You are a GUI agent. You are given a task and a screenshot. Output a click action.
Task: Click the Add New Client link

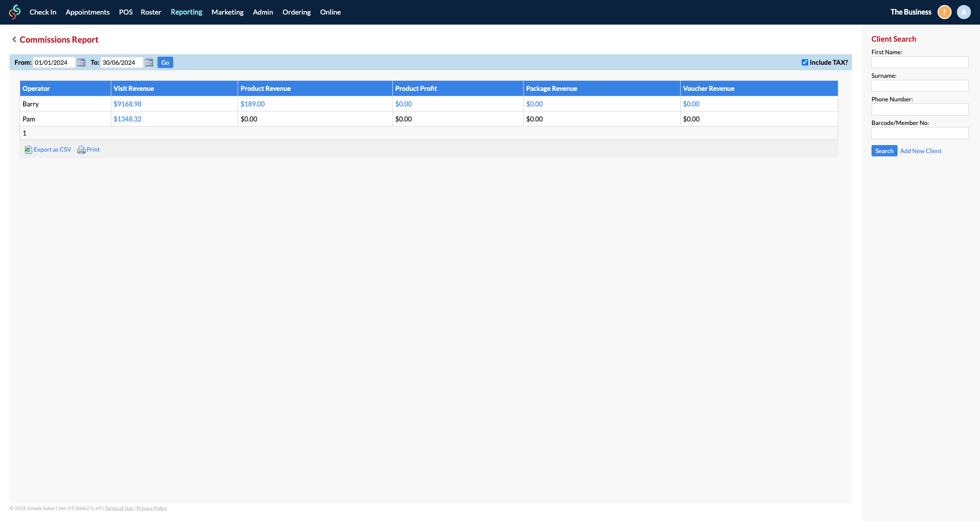point(920,151)
